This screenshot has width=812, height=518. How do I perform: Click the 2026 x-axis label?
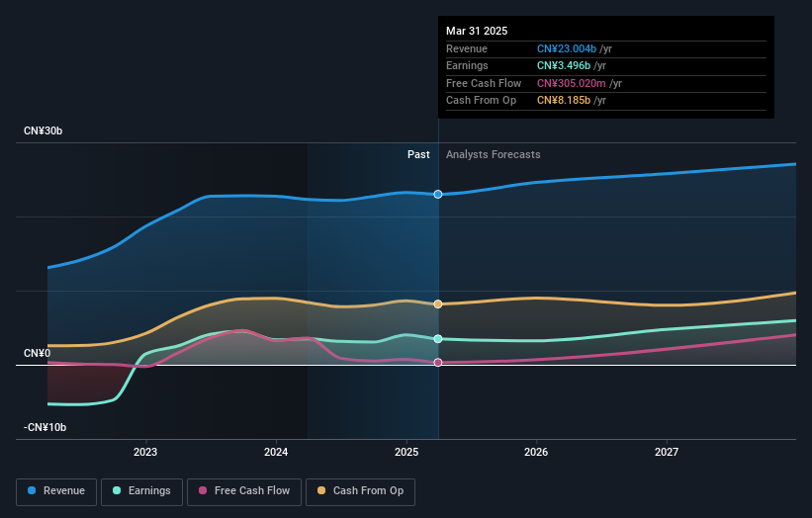(x=536, y=453)
